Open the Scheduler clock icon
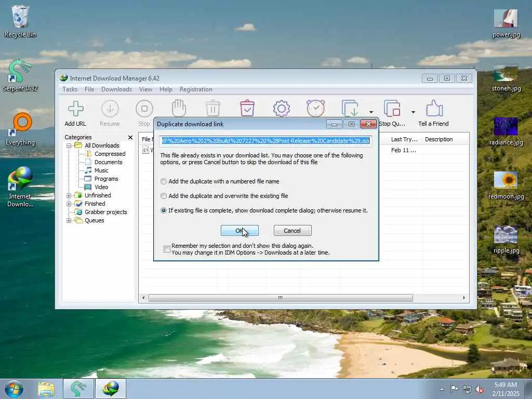532x399 pixels. click(x=316, y=108)
